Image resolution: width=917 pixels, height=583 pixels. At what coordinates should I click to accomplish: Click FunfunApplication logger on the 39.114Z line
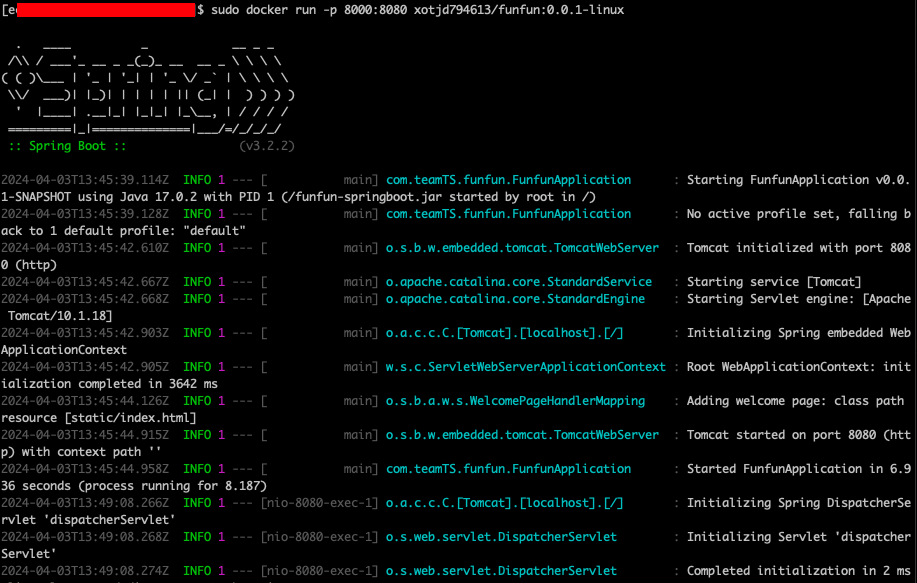508,180
